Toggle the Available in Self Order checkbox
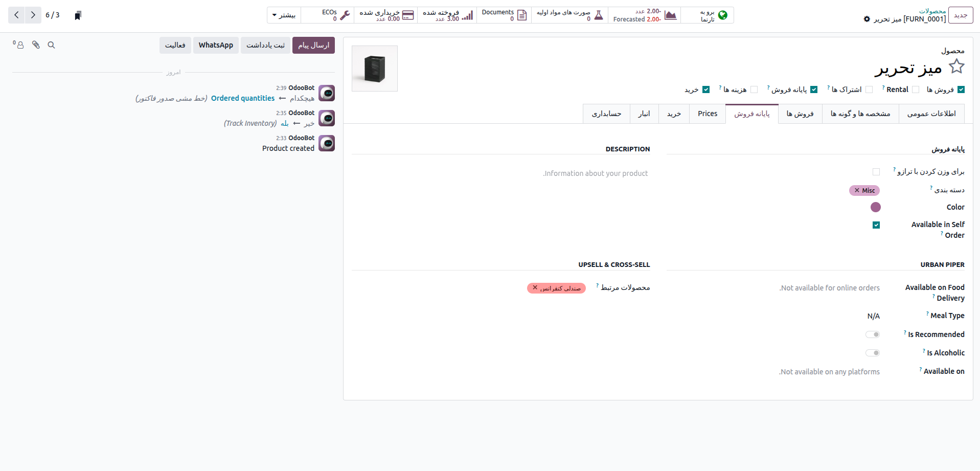The height and width of the screenshot is (471, 980). 876,225
